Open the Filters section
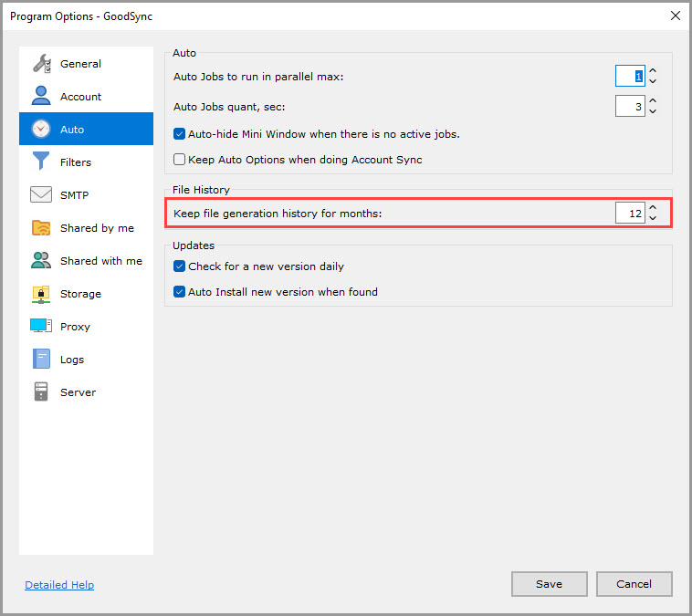 [x=86, y=162]
